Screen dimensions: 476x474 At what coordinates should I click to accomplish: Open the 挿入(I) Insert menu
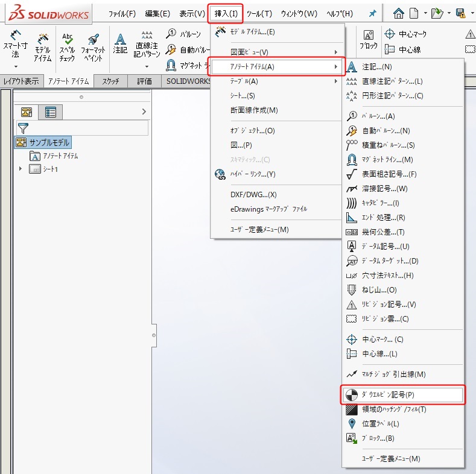(226, 13)
